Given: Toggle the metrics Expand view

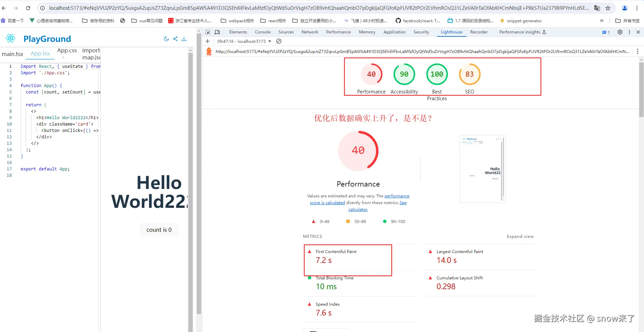Looking at the screenshot, I should click(x=520, y=237).
